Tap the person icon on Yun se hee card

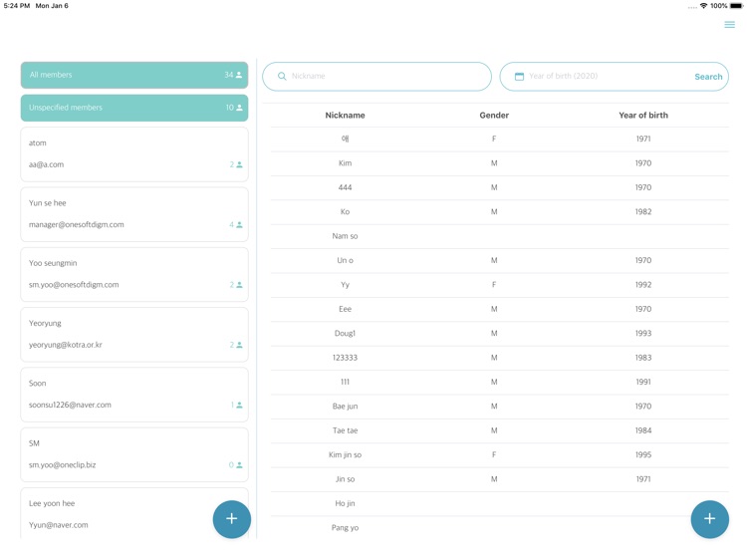(x=239, y=225)
